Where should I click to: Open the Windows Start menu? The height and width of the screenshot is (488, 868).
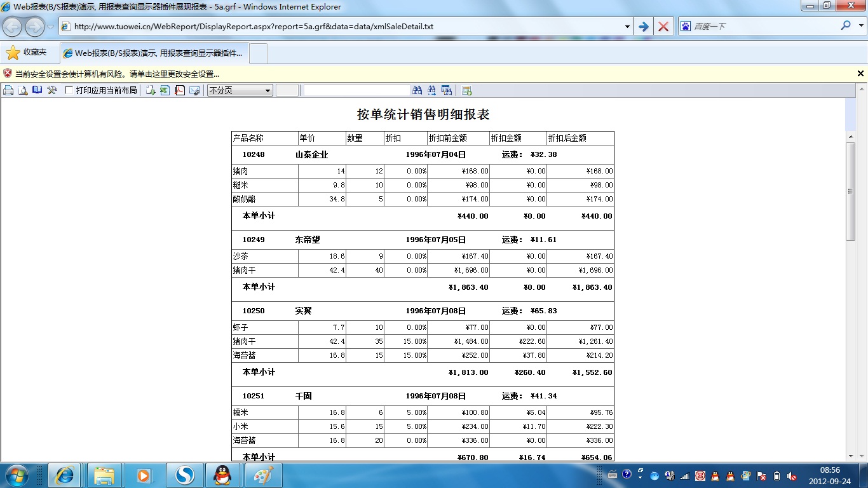pos(16,475)
